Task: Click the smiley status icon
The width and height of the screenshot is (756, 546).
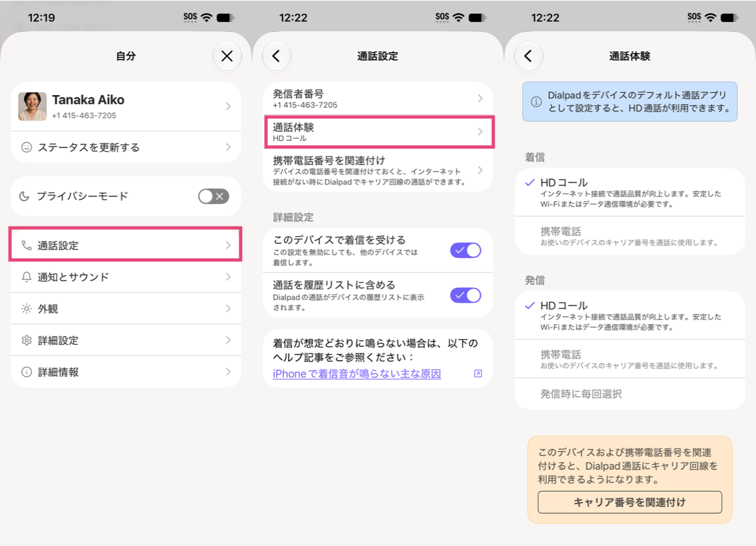Action: pos(27,147)
